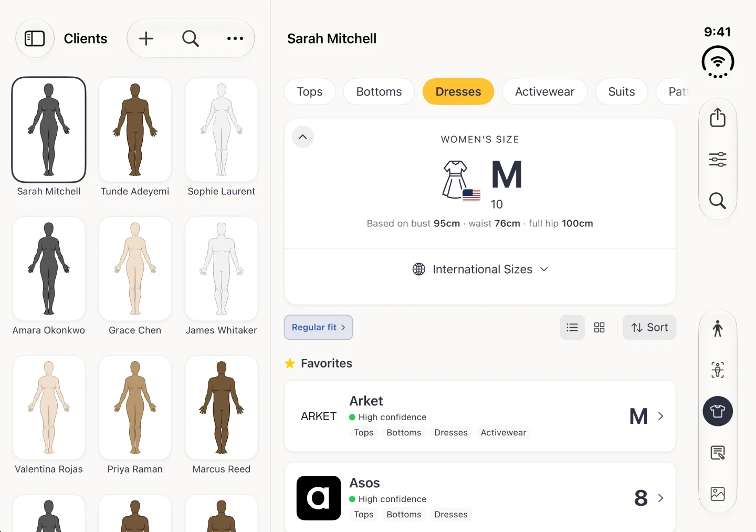
Task: Open the notes list icon
Action: pyautogui.click(x=718, y=453)
